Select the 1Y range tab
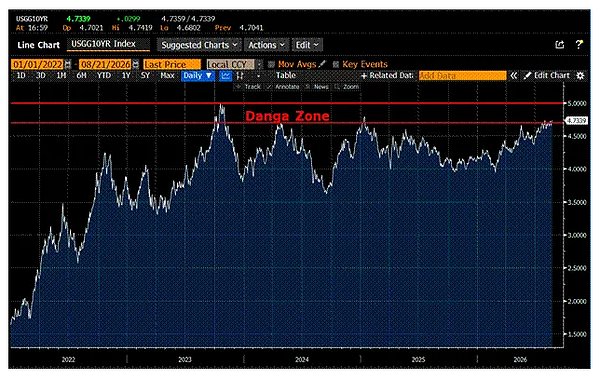 click(x=126, y=75)
